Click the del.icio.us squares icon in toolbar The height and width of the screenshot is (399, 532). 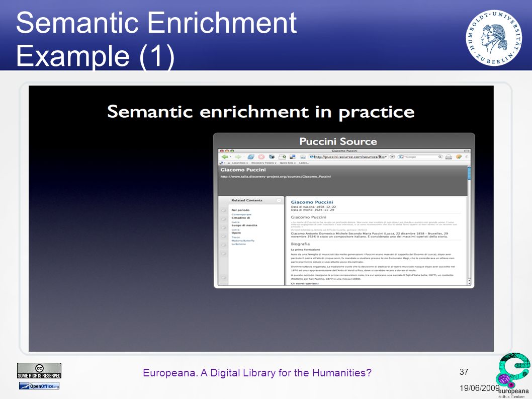[293, 156]
